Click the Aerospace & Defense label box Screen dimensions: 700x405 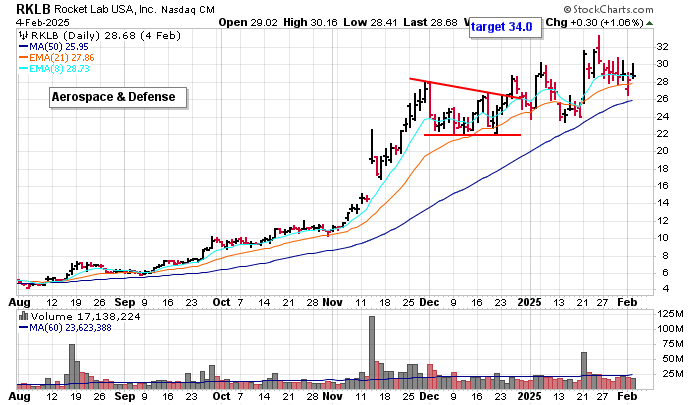coord(118,97)
